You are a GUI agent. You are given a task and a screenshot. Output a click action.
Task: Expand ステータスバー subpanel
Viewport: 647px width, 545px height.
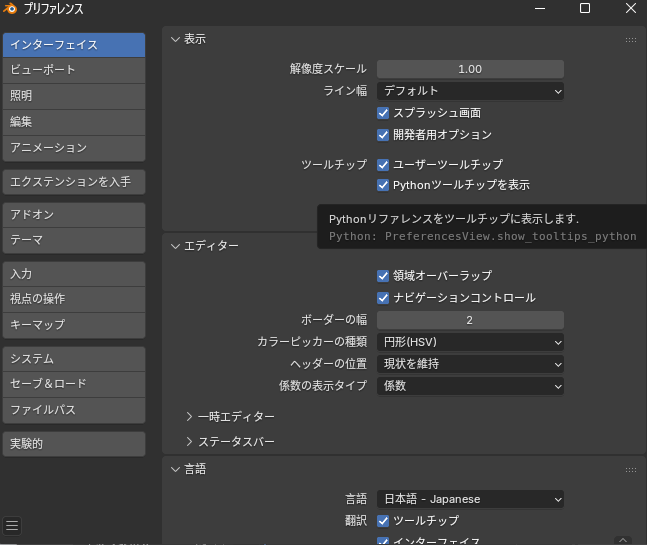point(189,441)
